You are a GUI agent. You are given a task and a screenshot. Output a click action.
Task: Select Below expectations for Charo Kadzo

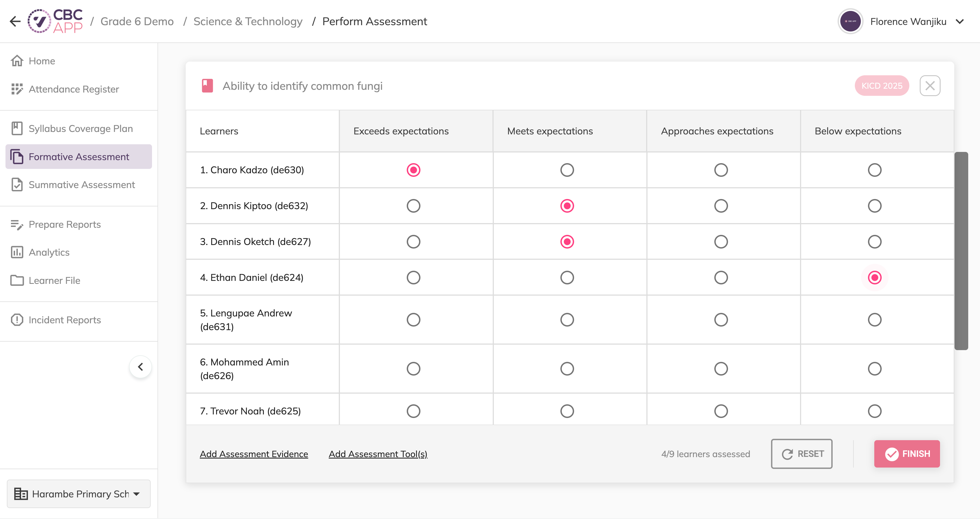875,170
